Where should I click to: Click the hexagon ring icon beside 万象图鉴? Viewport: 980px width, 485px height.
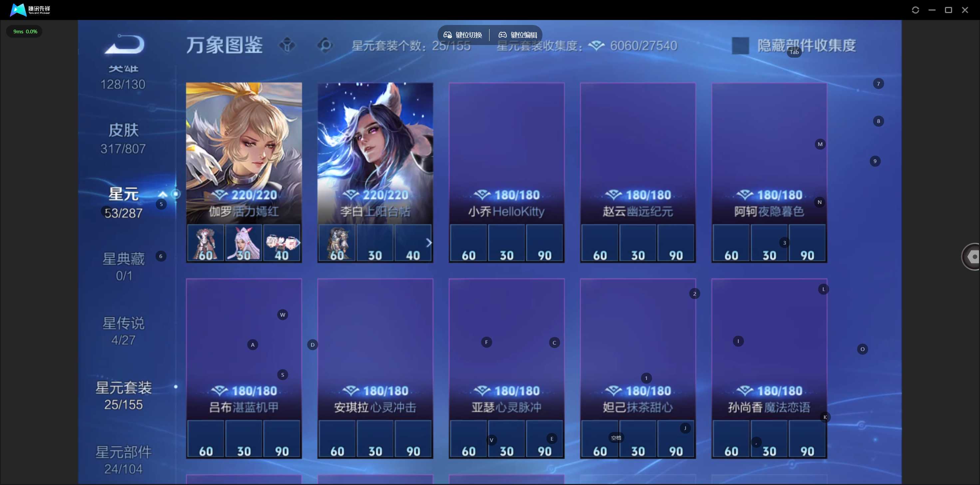325,45
